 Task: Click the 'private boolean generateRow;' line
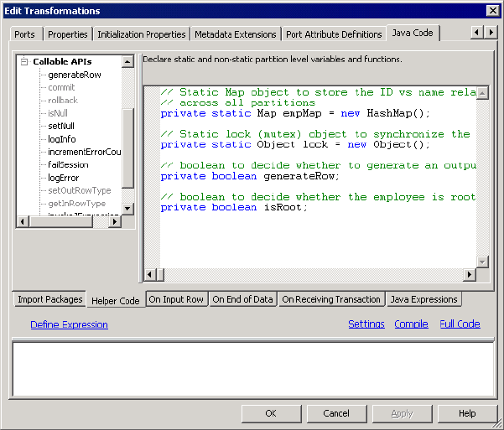[250, 176]
